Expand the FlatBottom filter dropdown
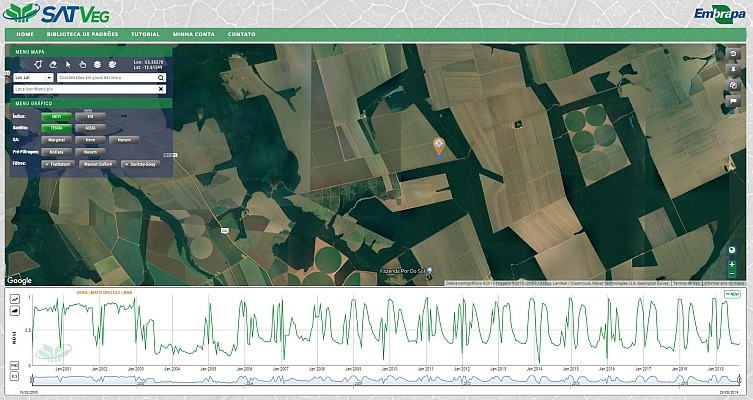The image size is (753, 400). (x=56, y=162)
